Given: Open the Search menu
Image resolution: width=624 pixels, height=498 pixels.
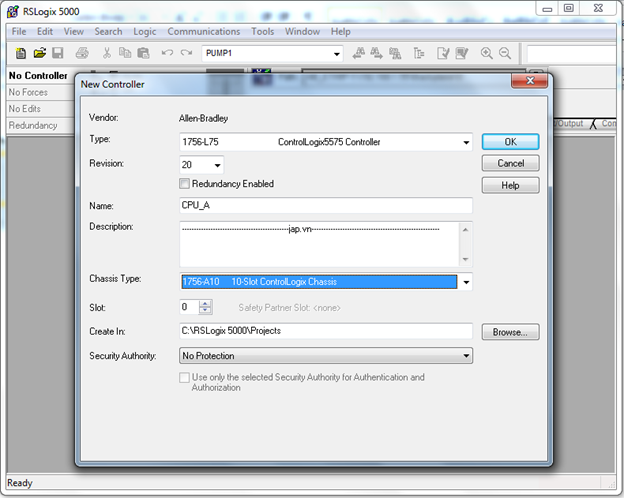Looking at the screenshot, I should point(108,31).
